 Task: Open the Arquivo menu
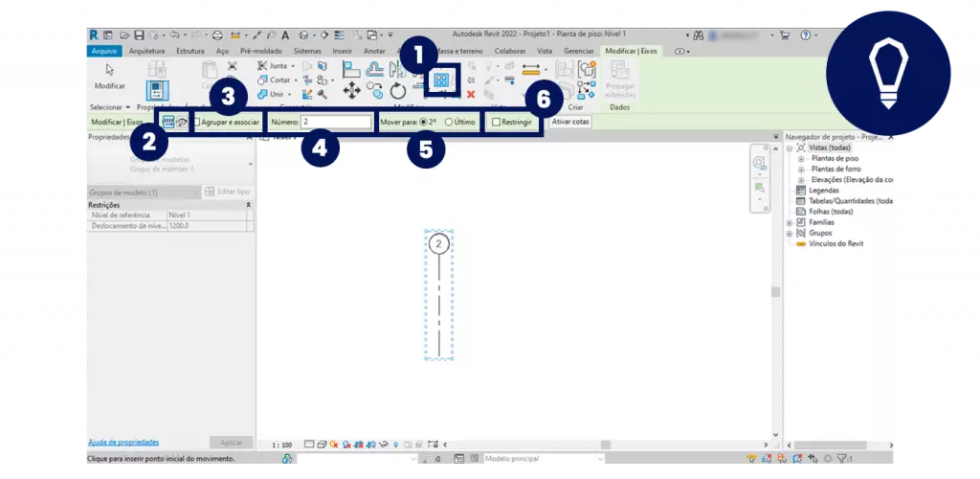(x=104, y=52)
